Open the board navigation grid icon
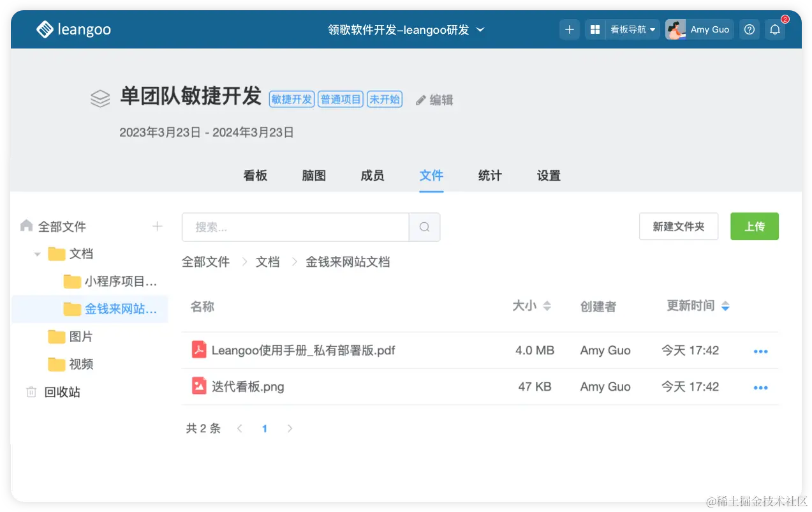 (x=595, y=29)
